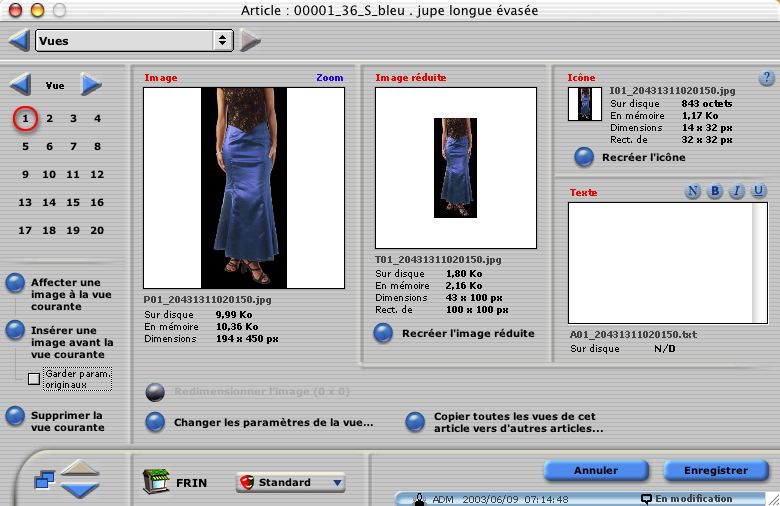
Task: Enable Garder param. originaux checkbox
Action: (x=34, y=379)
